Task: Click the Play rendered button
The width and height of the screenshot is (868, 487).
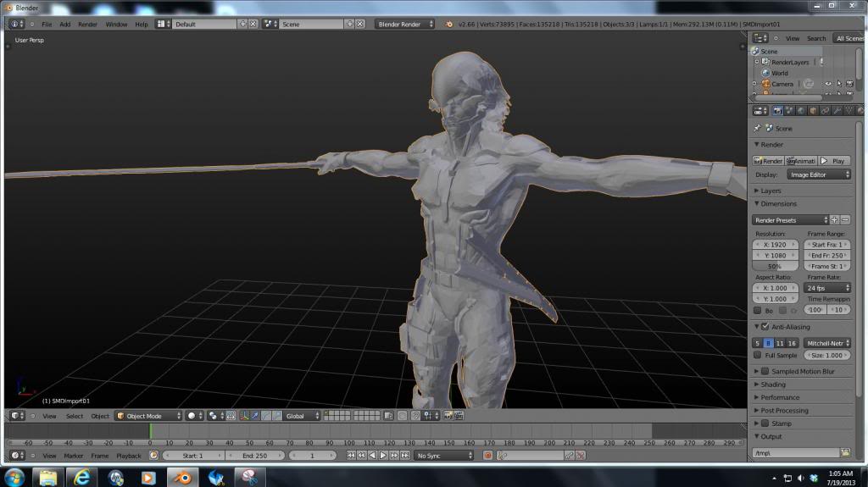Action: (834, 161)
